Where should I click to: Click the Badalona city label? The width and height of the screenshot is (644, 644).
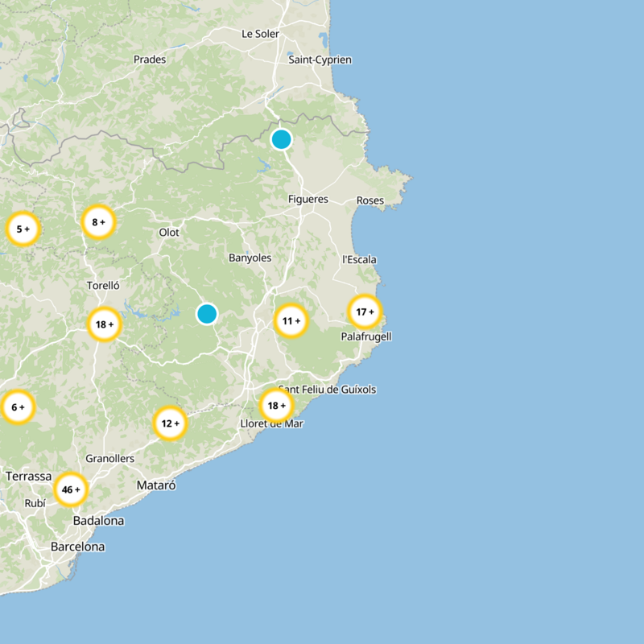pyautogui.click(x=98, y=521)
